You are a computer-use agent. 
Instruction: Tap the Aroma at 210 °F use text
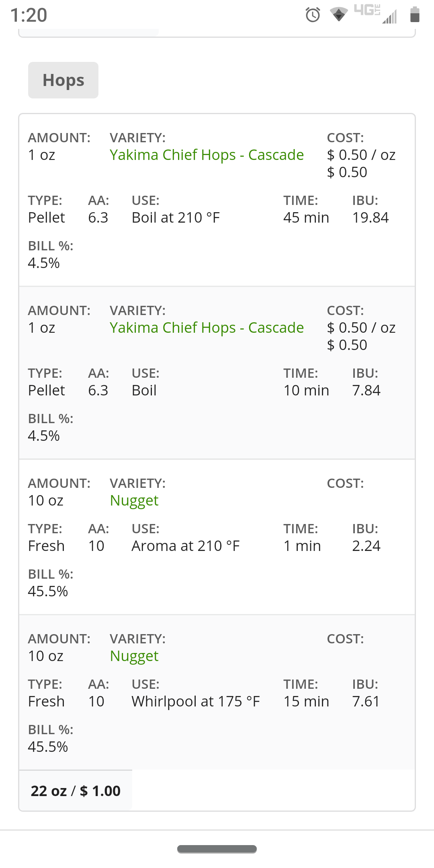click(186, 546)
